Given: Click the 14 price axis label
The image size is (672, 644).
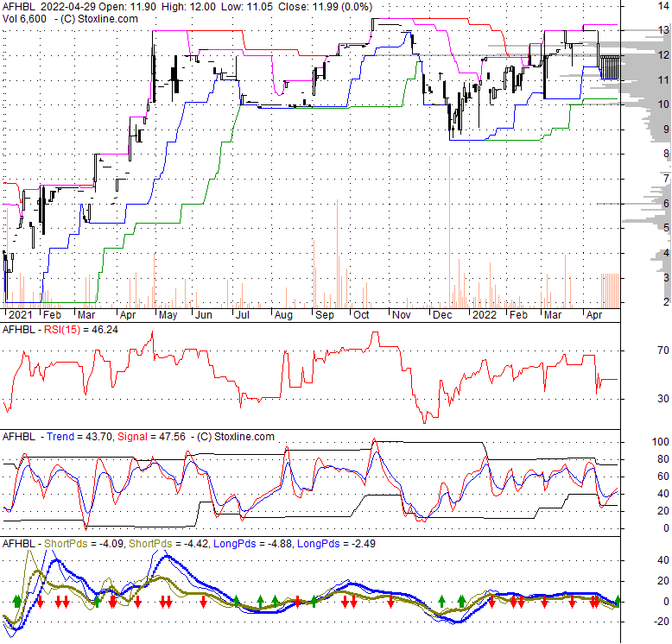Looking at the screenshot, I should click(663, 5).
